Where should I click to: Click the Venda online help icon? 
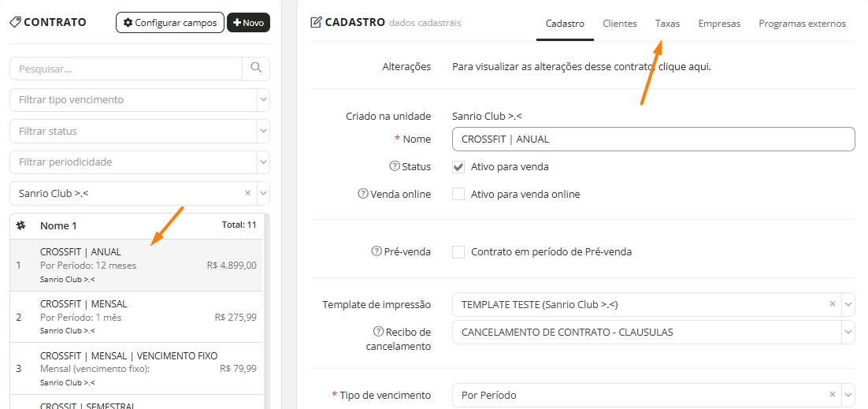pos(363,194)
